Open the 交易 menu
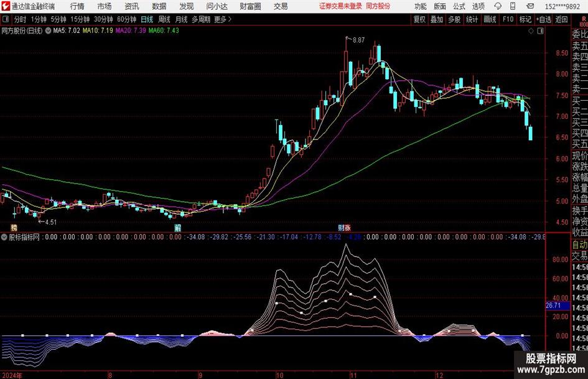This screenshot has height=379, width=588. [x=281, y=6]
